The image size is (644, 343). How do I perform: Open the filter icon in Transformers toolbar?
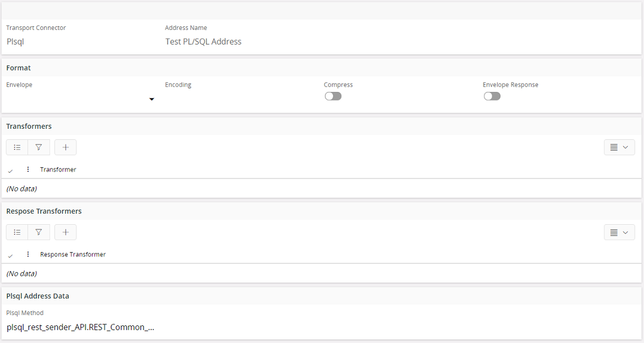[x=39, y=148]
